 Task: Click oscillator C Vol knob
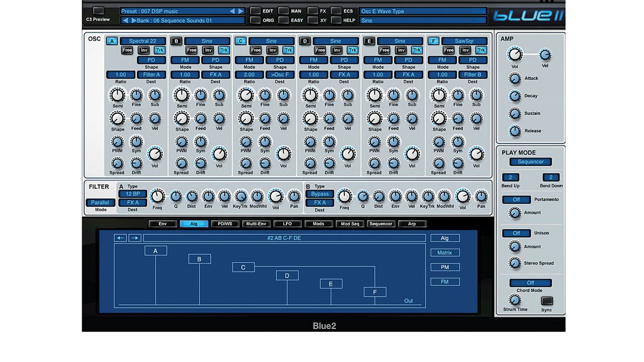click(283, 154)
